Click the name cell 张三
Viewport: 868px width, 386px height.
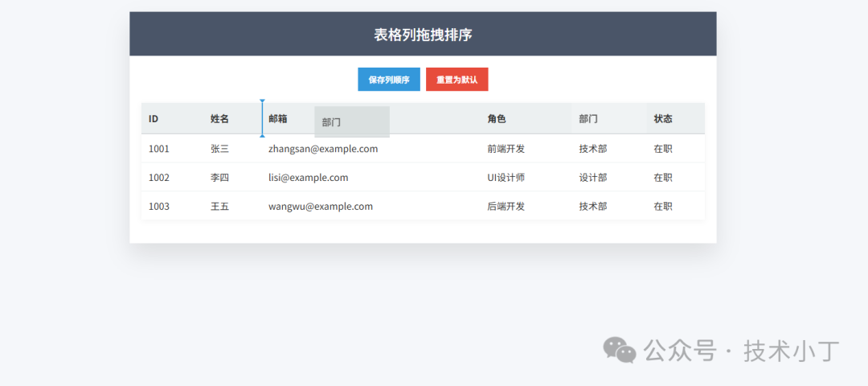point(219,149)
